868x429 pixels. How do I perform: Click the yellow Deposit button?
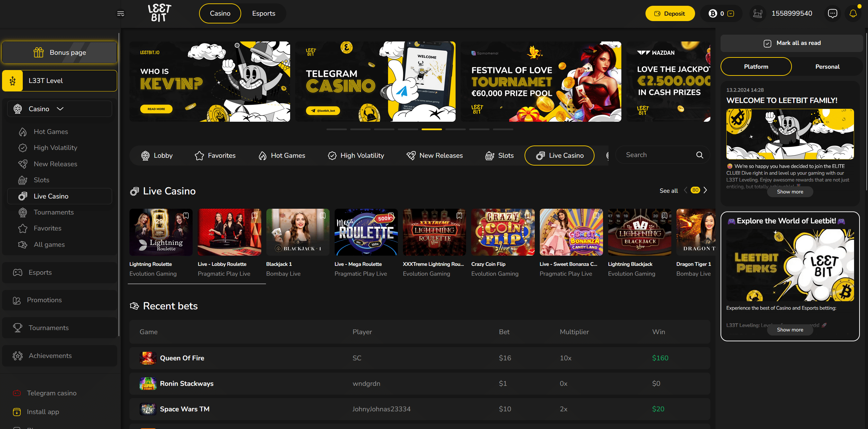670,14
